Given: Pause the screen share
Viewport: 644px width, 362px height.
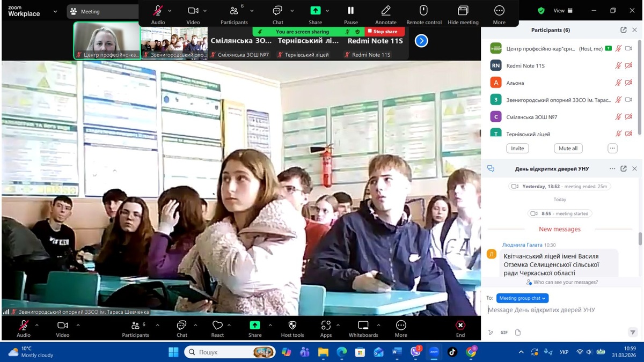Looking at the screenshot, I should [x=350, y=11].
